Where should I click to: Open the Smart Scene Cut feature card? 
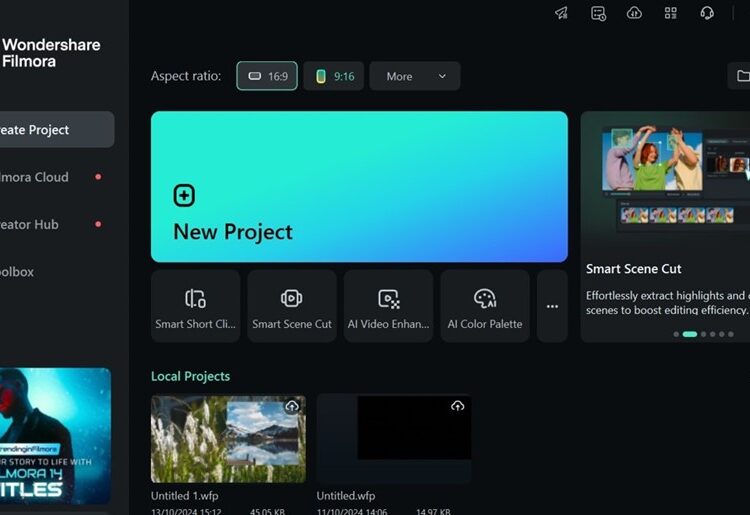coord(665,227)
